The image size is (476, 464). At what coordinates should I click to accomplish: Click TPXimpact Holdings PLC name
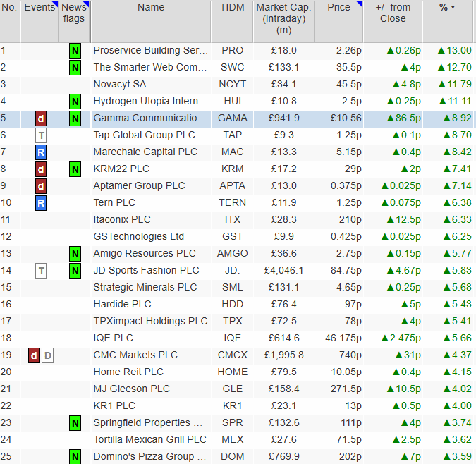point(151,321)
